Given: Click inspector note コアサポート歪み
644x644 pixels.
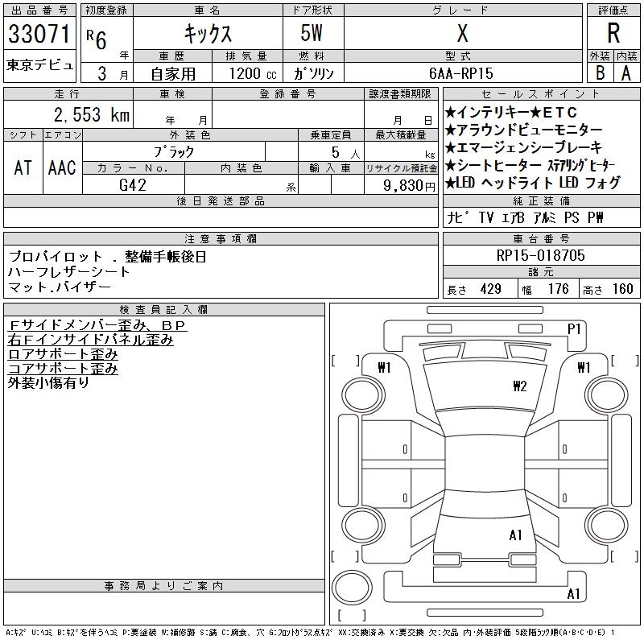Looking at the screenshot, I should tap(63, 369).
